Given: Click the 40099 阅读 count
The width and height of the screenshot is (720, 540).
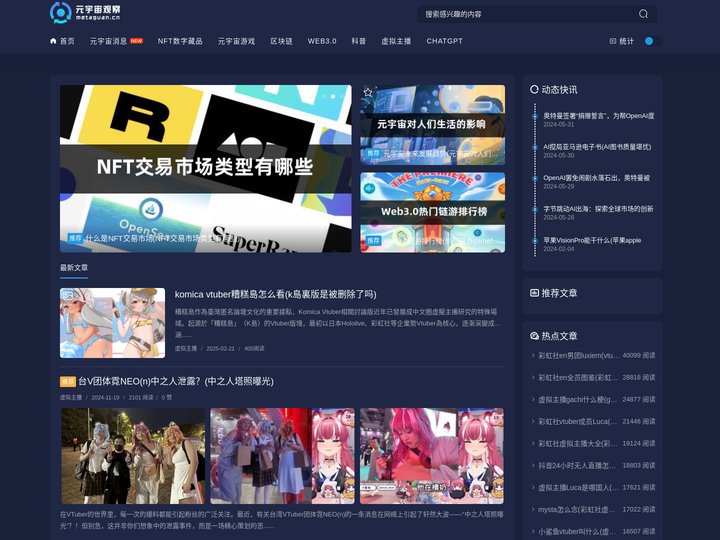Looking at the screenshot, I should coord(639,355).
